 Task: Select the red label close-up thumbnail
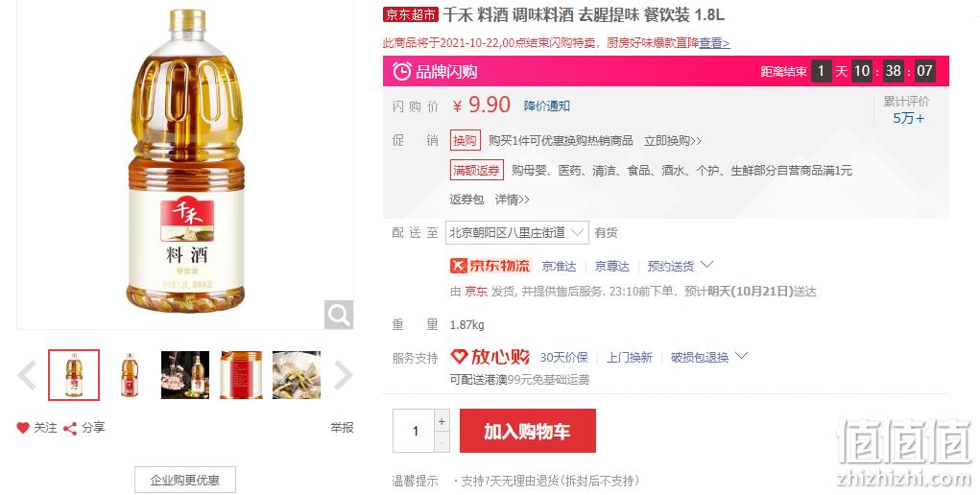point(241,375)
